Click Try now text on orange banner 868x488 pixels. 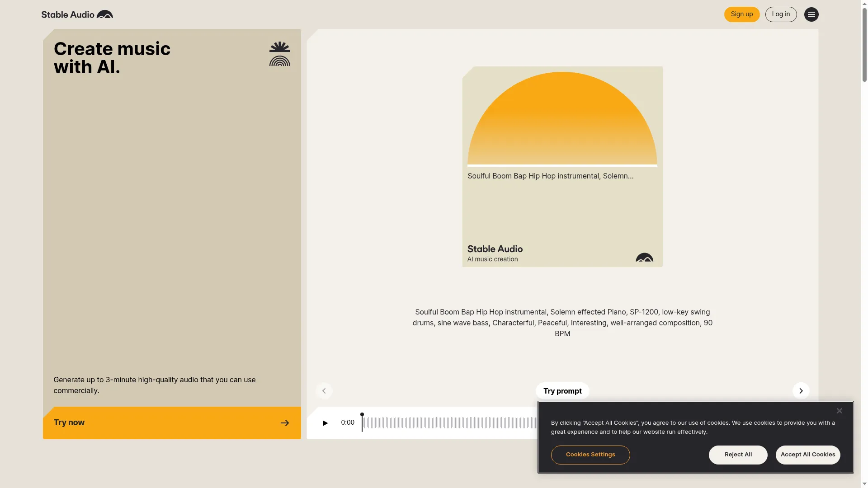[x=69, y=422]
